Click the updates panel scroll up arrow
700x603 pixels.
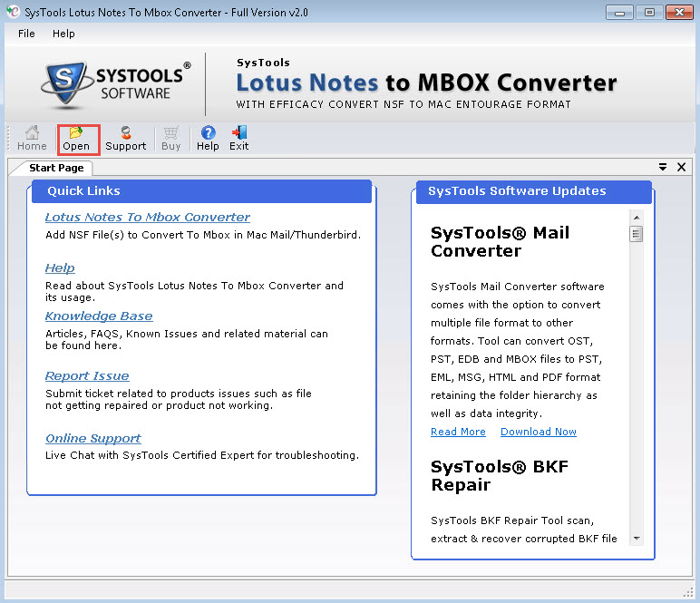[637, 218]
